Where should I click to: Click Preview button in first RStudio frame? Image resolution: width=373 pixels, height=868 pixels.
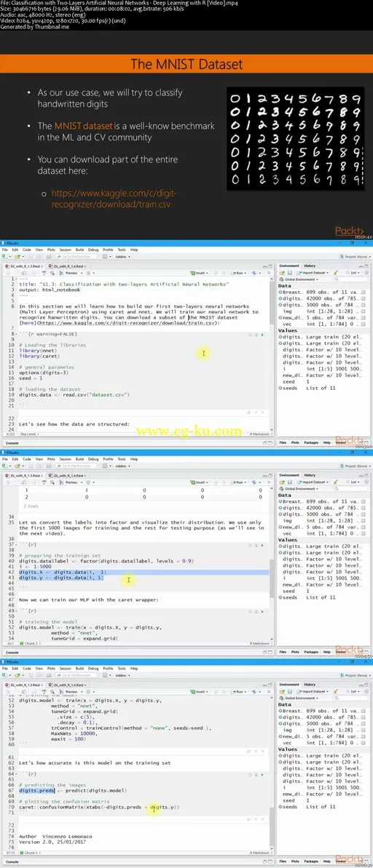pos(71,273)
